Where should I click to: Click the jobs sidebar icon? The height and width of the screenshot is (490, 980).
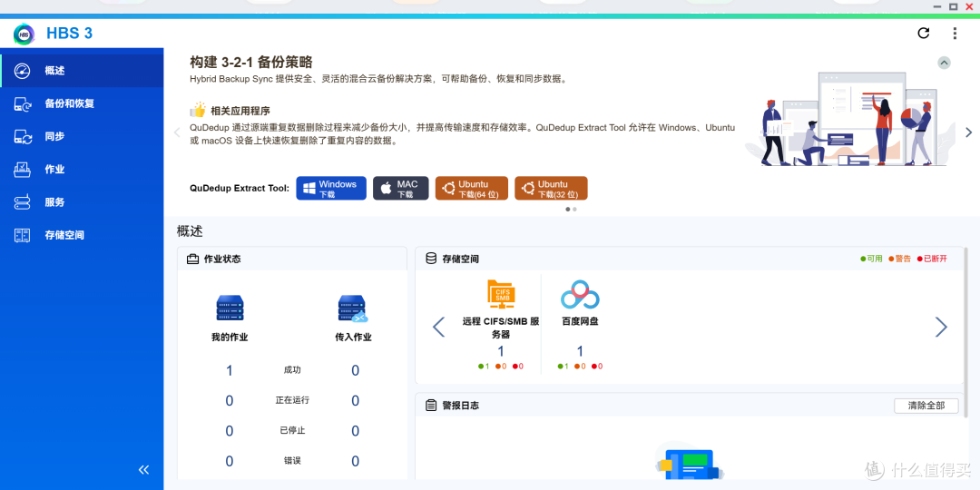[22, 170]
